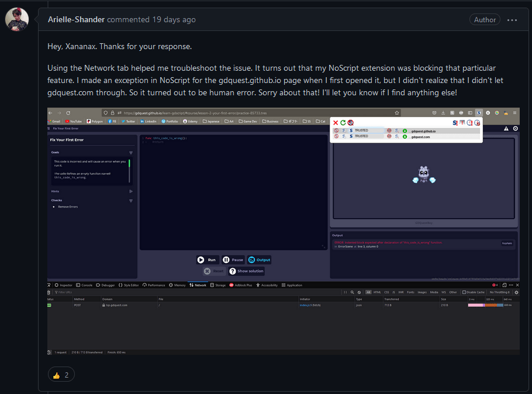This screenshot has width=532, height=394.
Task: Open the '19 days ago' timestamp link
Action: click(x=174, y=20)
